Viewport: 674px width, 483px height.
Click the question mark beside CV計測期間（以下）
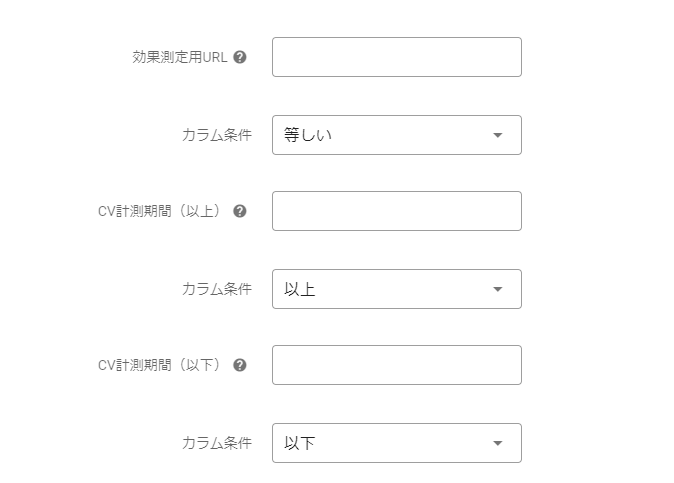240,365
